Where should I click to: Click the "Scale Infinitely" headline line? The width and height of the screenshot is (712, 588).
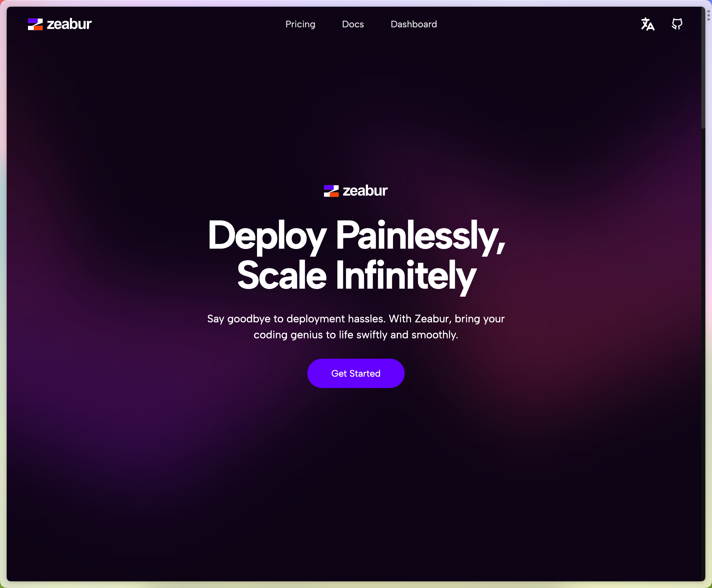(356, 275)
